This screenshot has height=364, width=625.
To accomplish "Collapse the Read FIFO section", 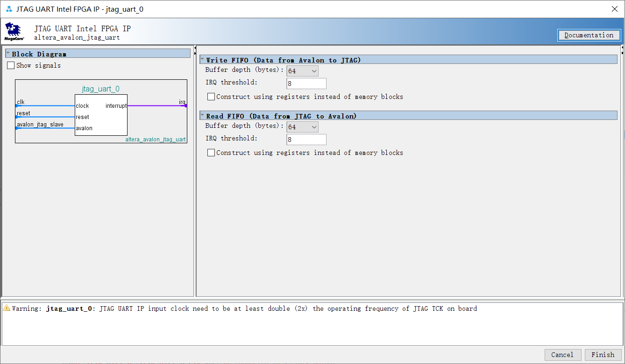I will click(202, 116).
